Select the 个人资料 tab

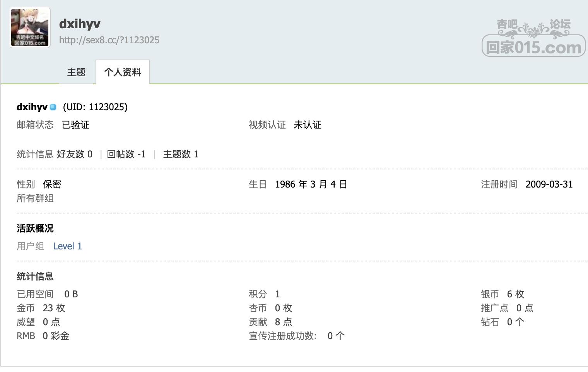pos(123,72)
